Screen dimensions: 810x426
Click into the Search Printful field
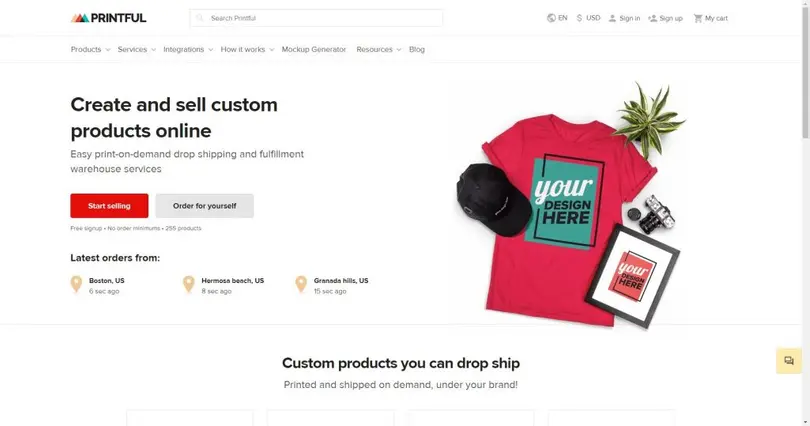tap(320, 18)
